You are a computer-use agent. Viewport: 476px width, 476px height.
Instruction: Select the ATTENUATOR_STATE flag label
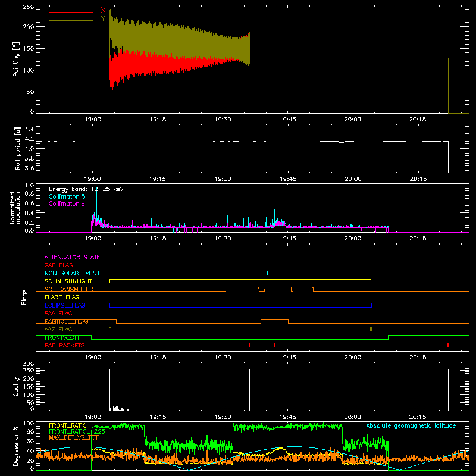click(x=72, y=257)
